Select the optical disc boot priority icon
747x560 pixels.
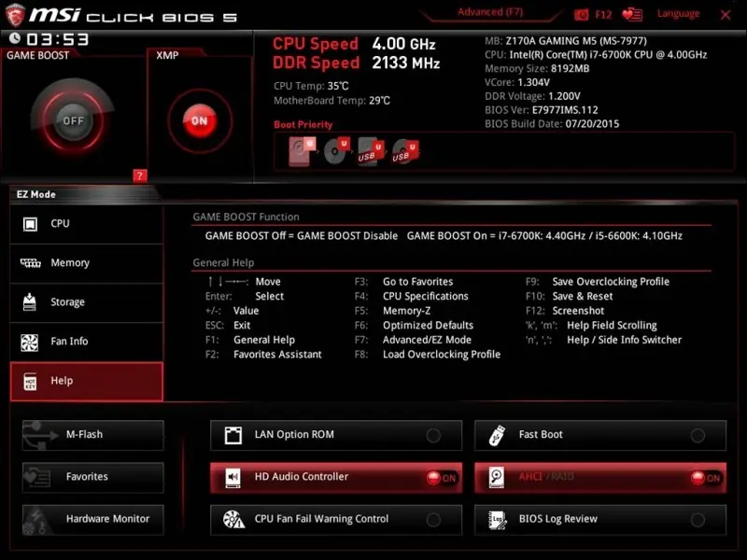tap(336, 151)
